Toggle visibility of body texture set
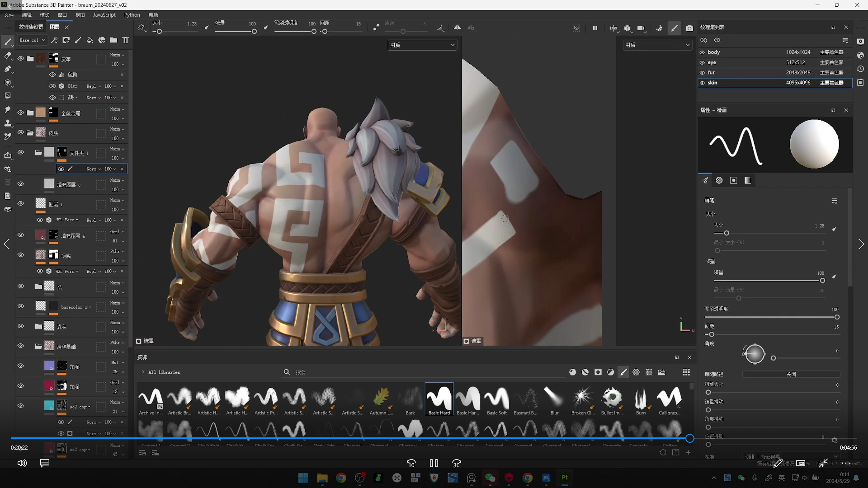Viewport: 868px width, 488px height. pos(702,52)
